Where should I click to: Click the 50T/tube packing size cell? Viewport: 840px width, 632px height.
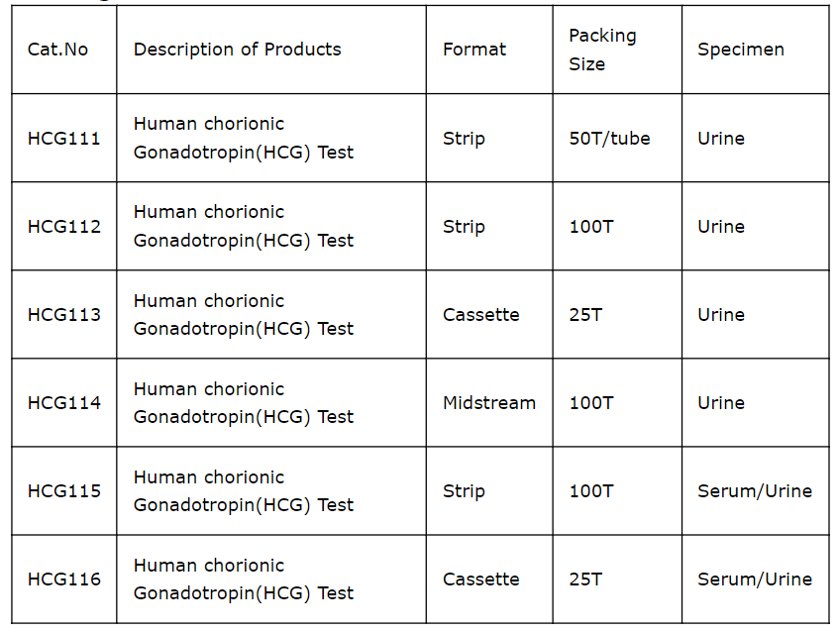(x=609, y=139)
